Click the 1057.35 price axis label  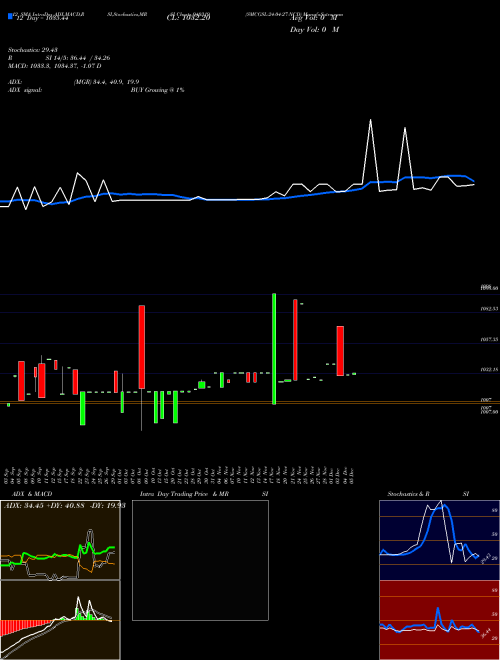click(489, 339)
